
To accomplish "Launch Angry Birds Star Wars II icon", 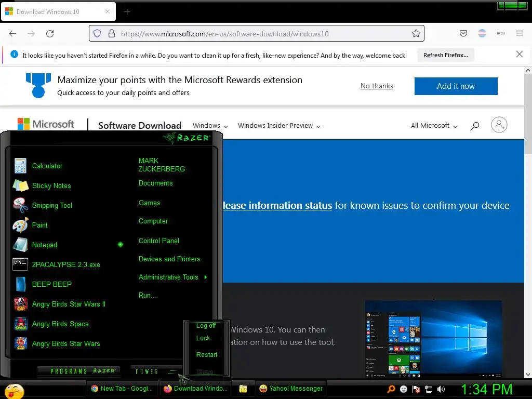I will pyautogui.click(x=20, y=304).
